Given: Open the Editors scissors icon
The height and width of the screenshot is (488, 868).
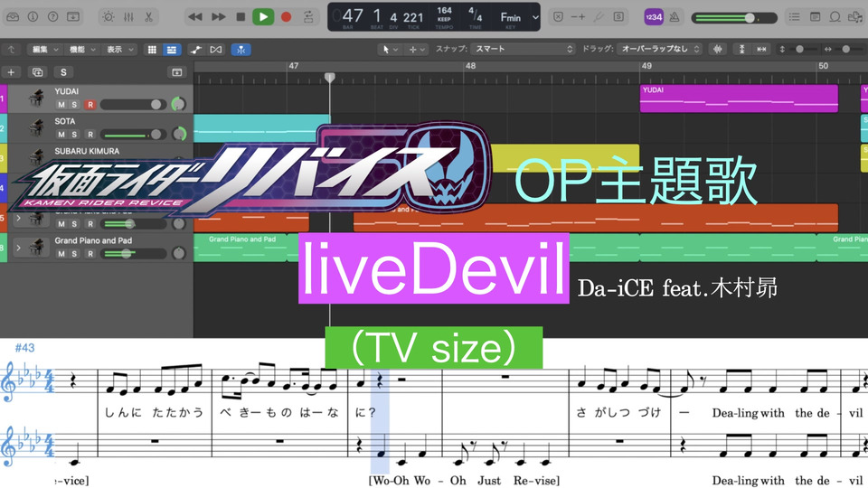Looking at the screenshot, I should pyautogui.click(x=148, y=16).
